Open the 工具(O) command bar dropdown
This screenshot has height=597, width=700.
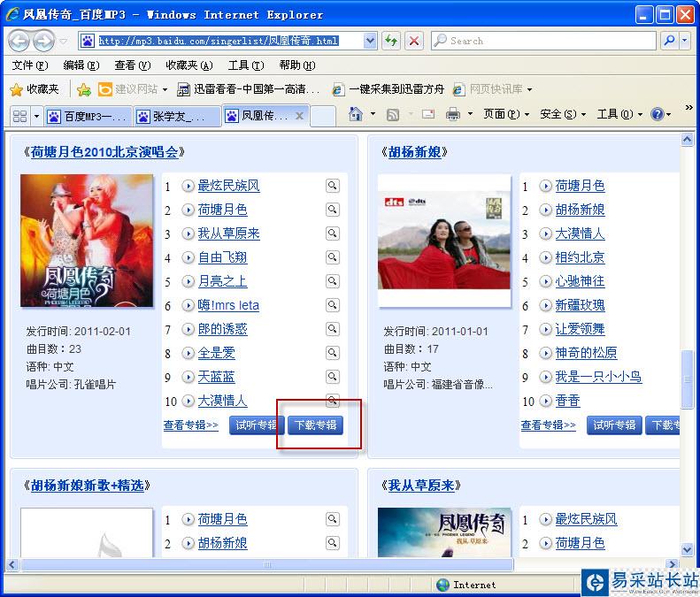[x=619, y=115]
